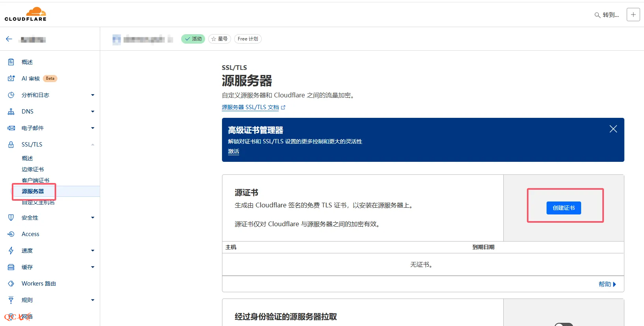Expand the DNS menu arrow
Screen dimensions: 644x326
point(93,112)
